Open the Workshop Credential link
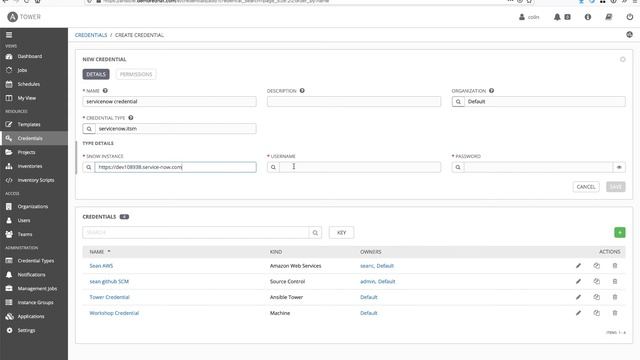 [114, 313]
